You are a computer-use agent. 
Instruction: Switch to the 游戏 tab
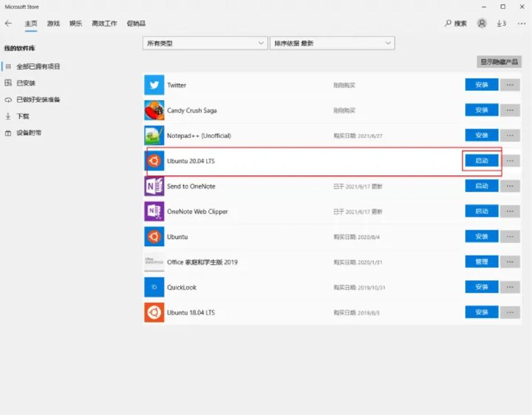[52, 23]
